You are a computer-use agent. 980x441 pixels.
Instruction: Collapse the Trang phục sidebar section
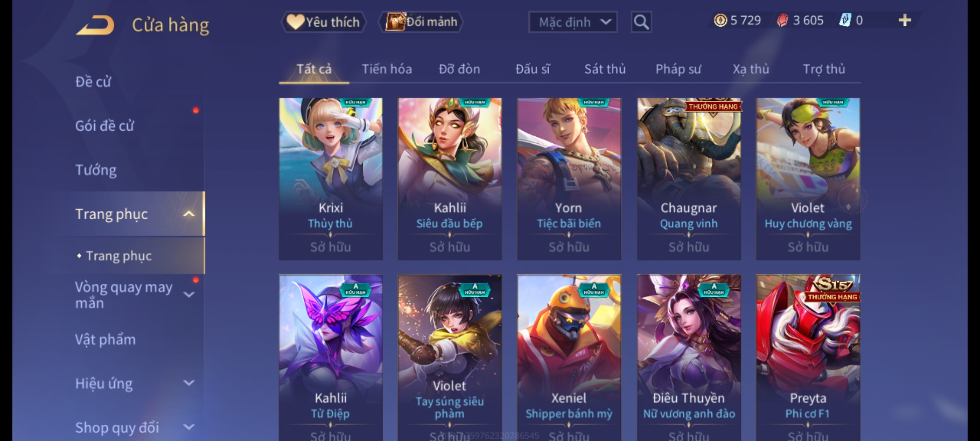click(x=189, y=214)
